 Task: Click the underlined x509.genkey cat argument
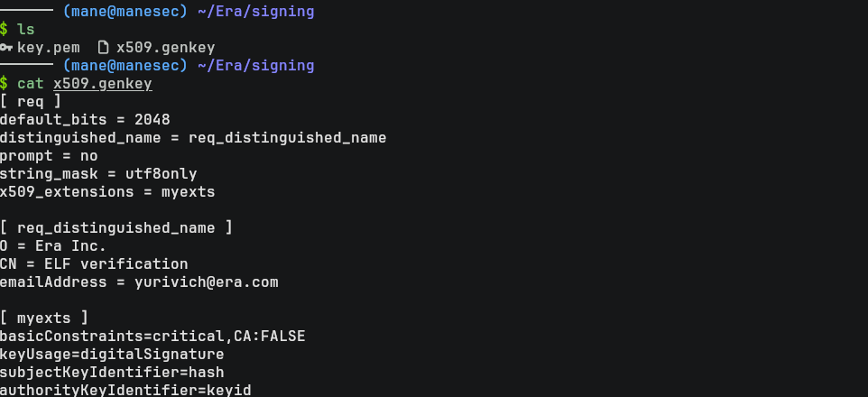pyautogui.click(x=102, y=83)
